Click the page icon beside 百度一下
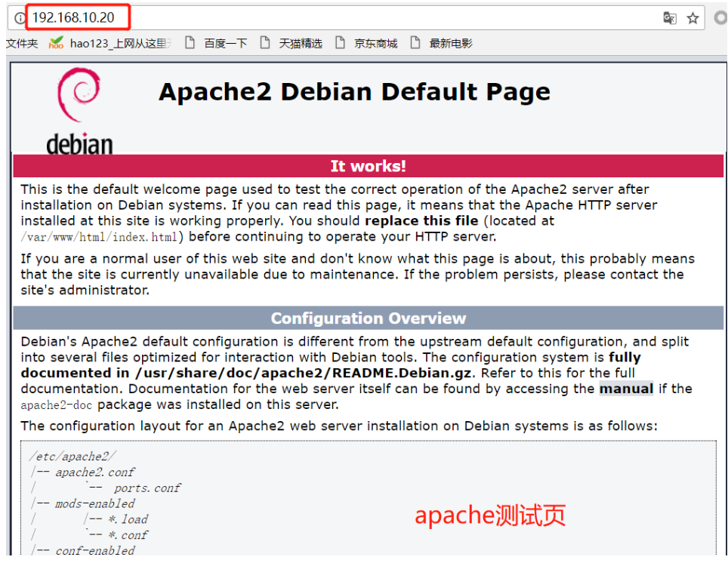The image size is (728, 563). pyautogui.click(x=190, y=43)
